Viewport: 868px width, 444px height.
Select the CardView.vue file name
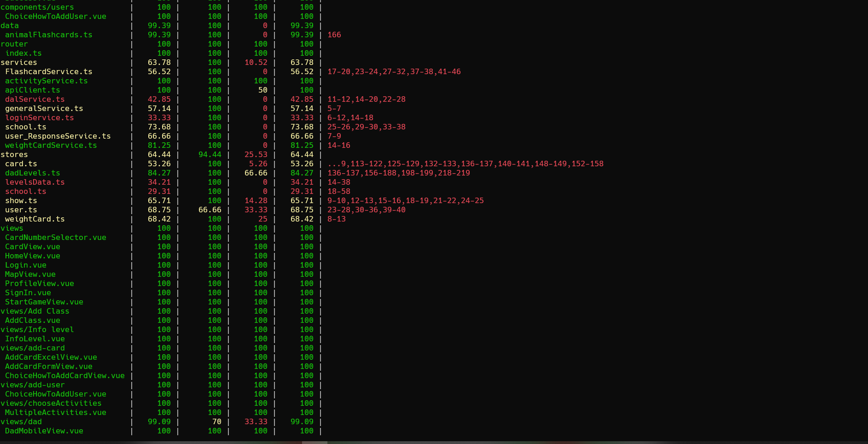33,247
